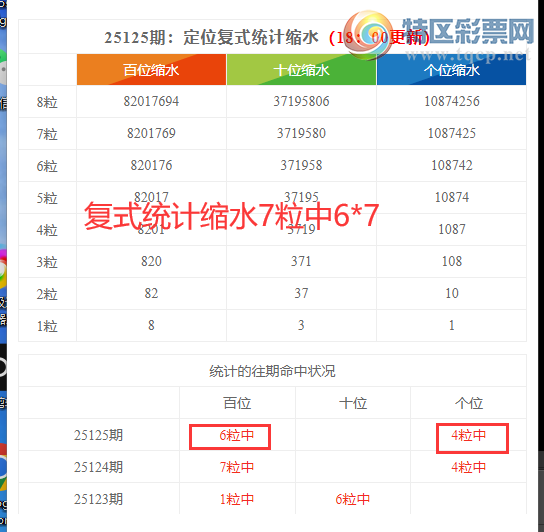Click the value 82017694 in 8粒 row
This screenshot has width=544, height=532.
click(151, 101)
